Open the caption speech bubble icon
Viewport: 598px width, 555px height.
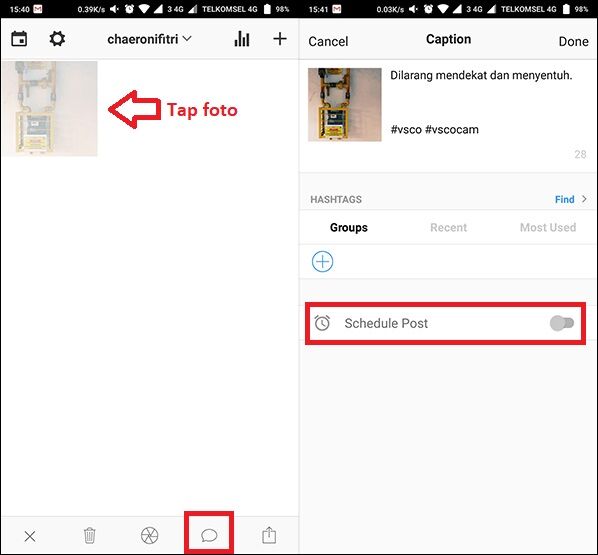(x=209, y=536)
